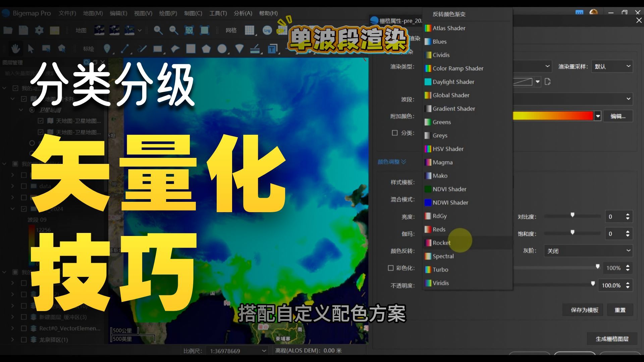Toggle the grid icon next to 网格
The image size is (644, 362).
(250, 31)
